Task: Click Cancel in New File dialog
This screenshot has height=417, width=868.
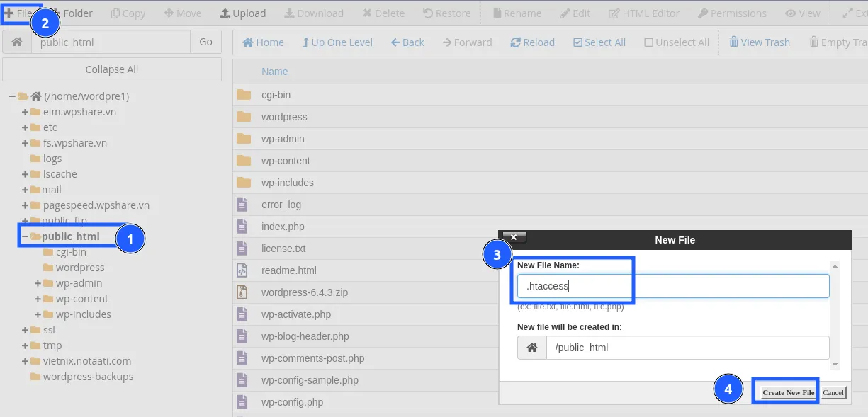Action: pyautogui.click(x=833, y=392)
